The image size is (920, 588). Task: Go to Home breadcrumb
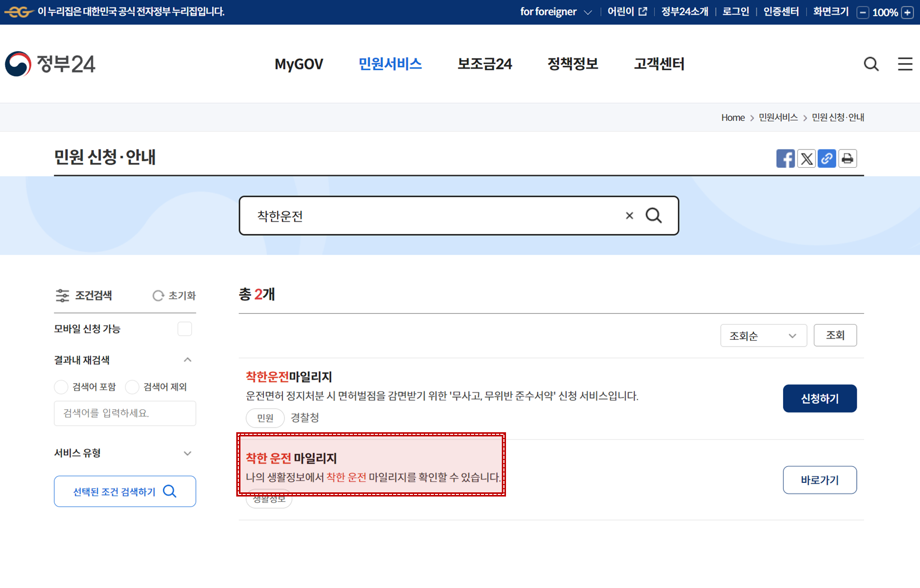click(733, 118)
